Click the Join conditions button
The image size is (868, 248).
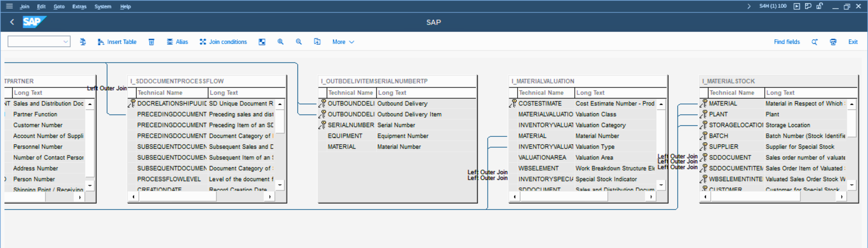point(223,42)
